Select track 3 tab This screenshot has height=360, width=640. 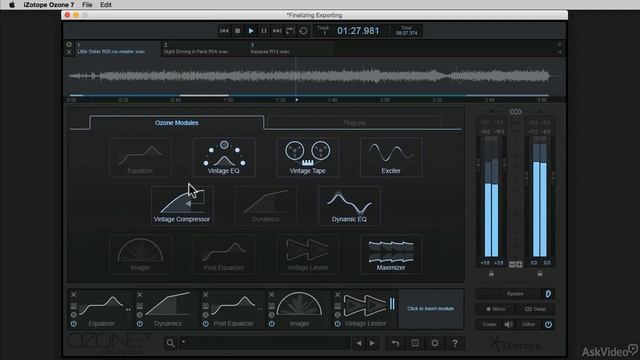291,49
